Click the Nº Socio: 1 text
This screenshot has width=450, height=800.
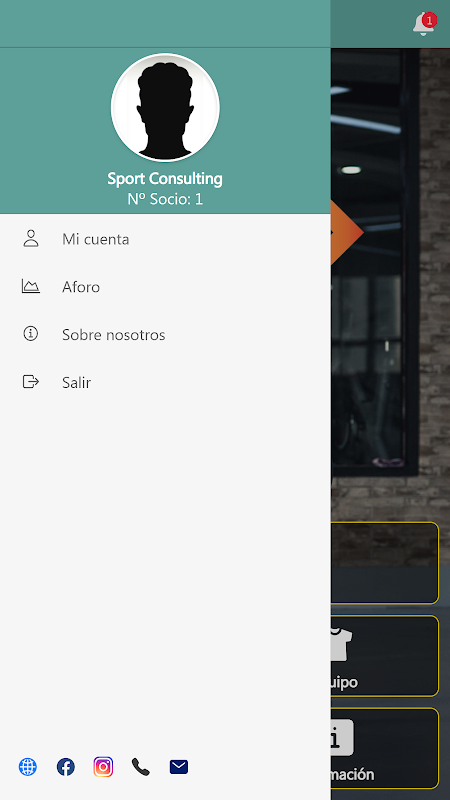click(165, 199)
